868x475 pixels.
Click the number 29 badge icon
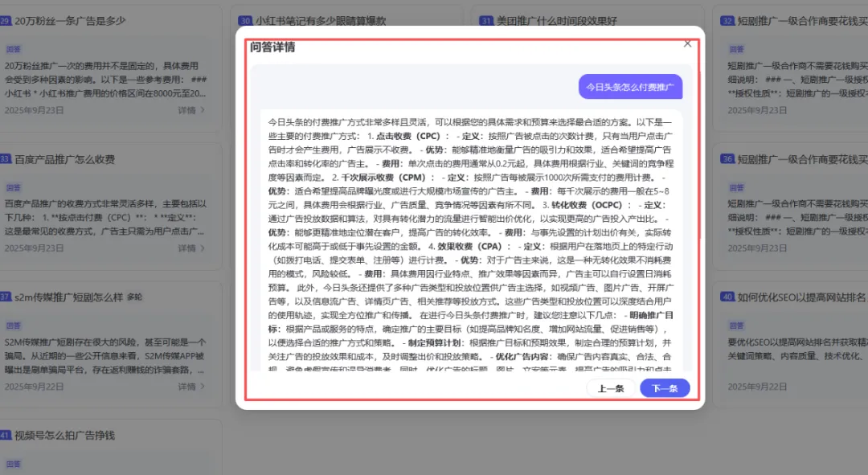tap(5, 20)
